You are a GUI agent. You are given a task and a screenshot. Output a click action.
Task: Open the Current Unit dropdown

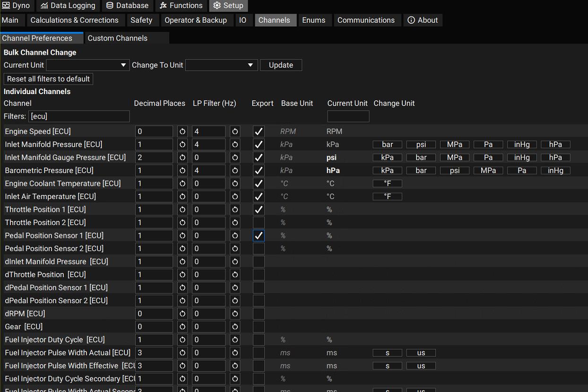point(88,65)
